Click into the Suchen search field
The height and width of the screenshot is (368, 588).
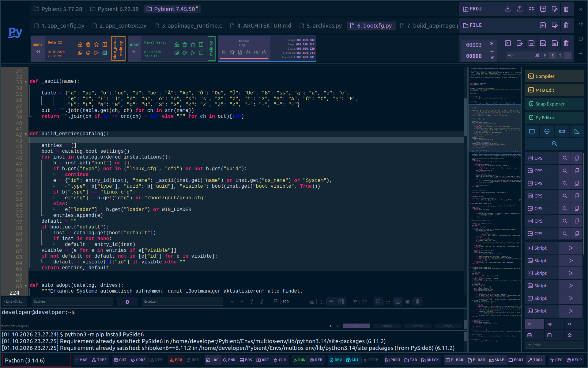coord(72,302)
